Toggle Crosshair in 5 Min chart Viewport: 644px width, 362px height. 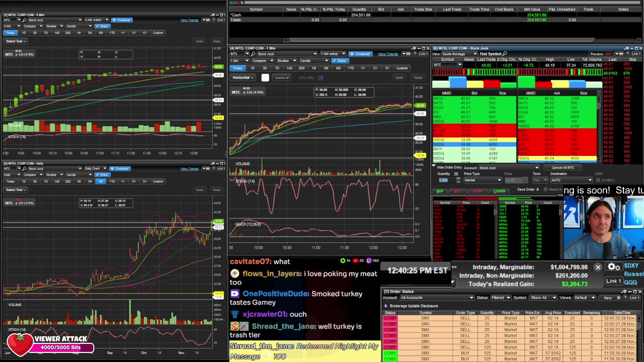(x=122, y=20)
